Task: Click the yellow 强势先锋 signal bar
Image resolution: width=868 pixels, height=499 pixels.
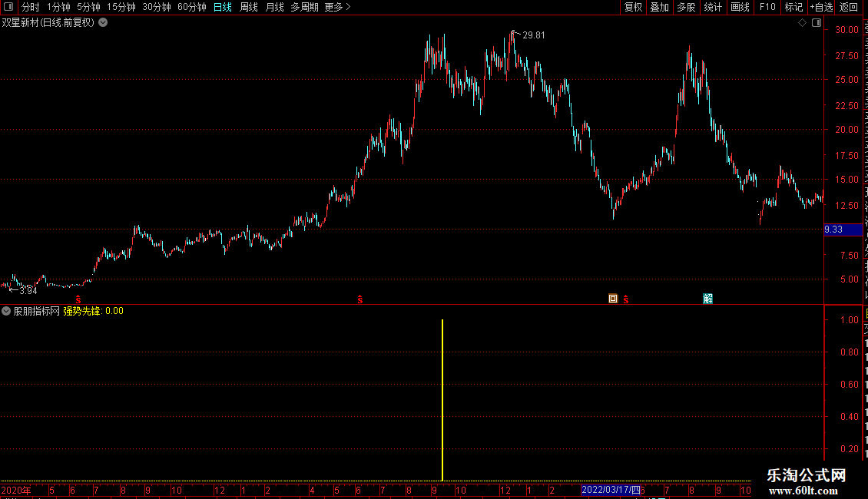Action: (x=442, y=400)
